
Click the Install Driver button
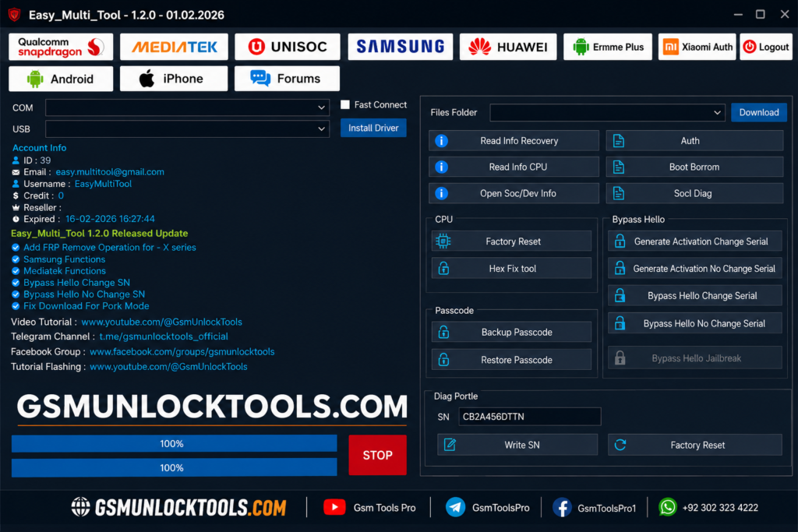pos(373,129)
